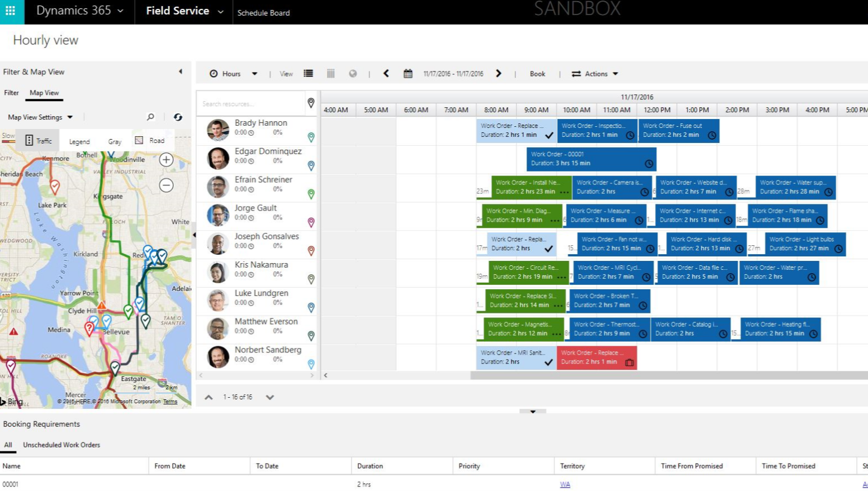This screenshot has width=868, height=491.
Task: Open Work Order - 00001 booking
Action: [591, 159]
